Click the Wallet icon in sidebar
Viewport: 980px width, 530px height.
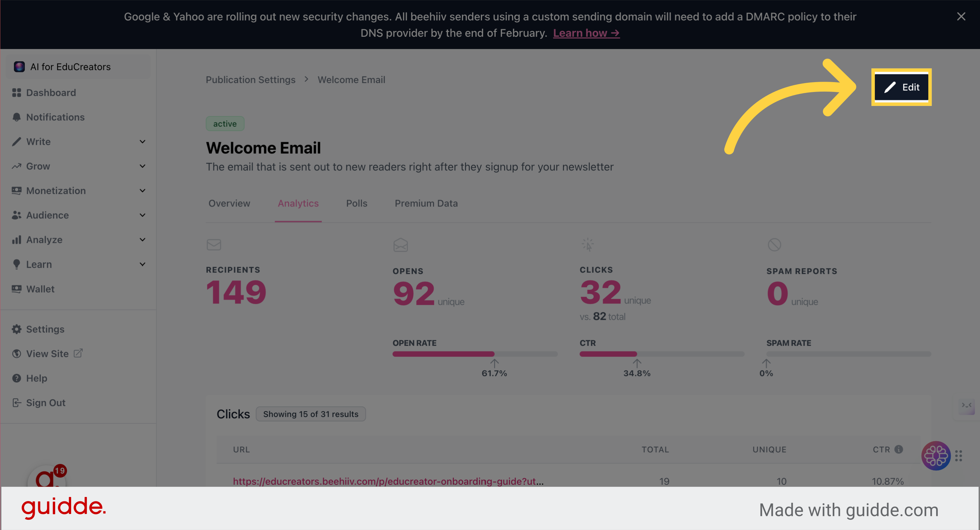16,289
